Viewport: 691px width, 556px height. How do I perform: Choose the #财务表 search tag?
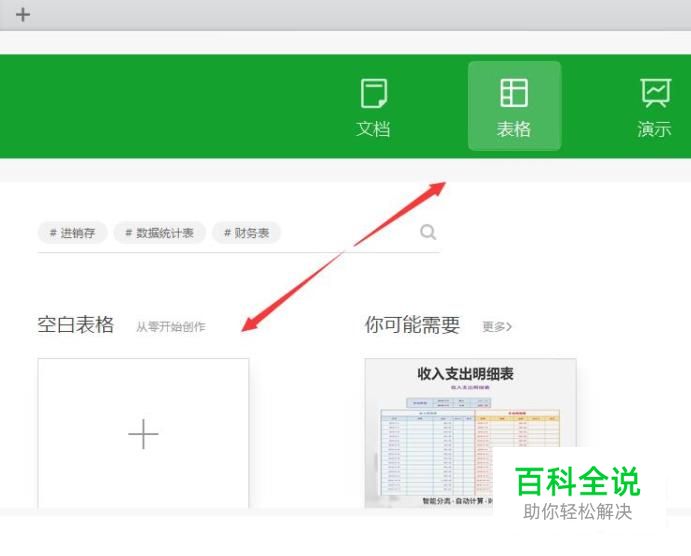[x=246, y=233]
